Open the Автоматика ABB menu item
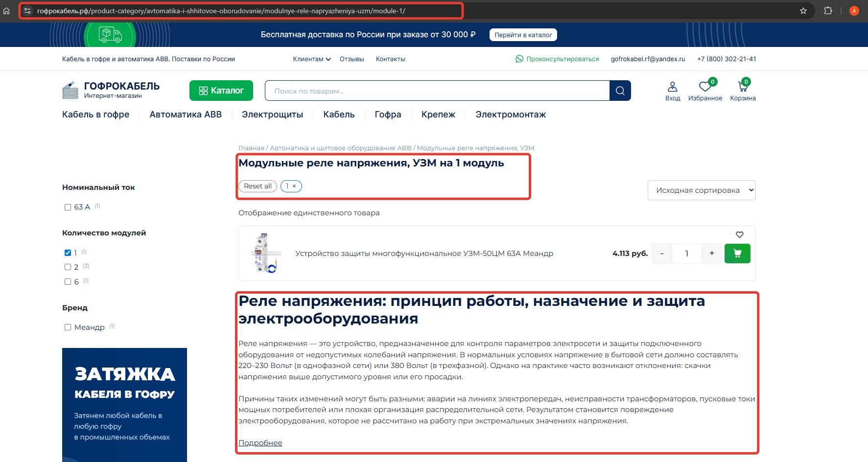This screenshot has height=462, width=868. [186, 115]
